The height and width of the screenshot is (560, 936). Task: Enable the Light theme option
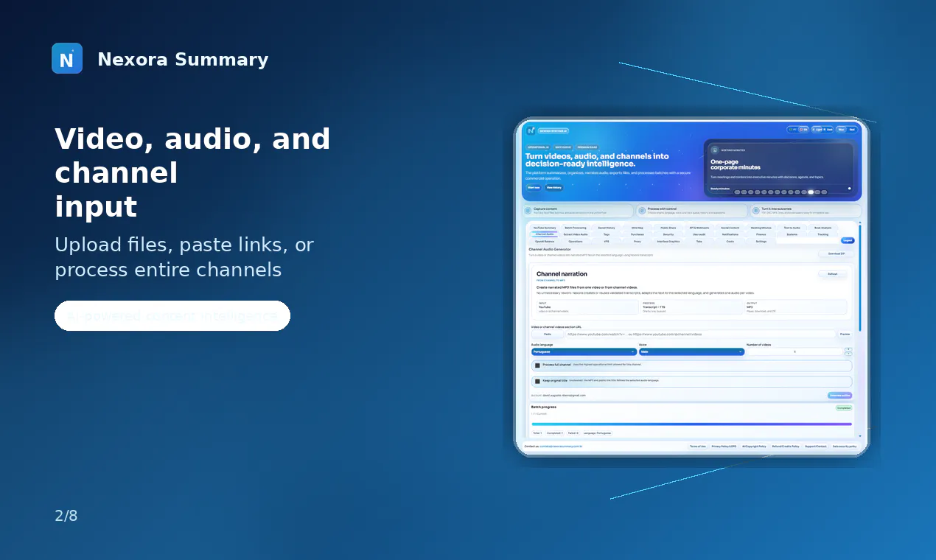tap(817, 130)
